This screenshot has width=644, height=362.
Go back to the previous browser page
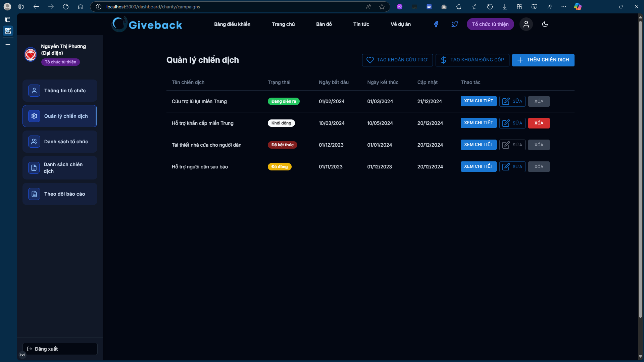coord(36,7)
